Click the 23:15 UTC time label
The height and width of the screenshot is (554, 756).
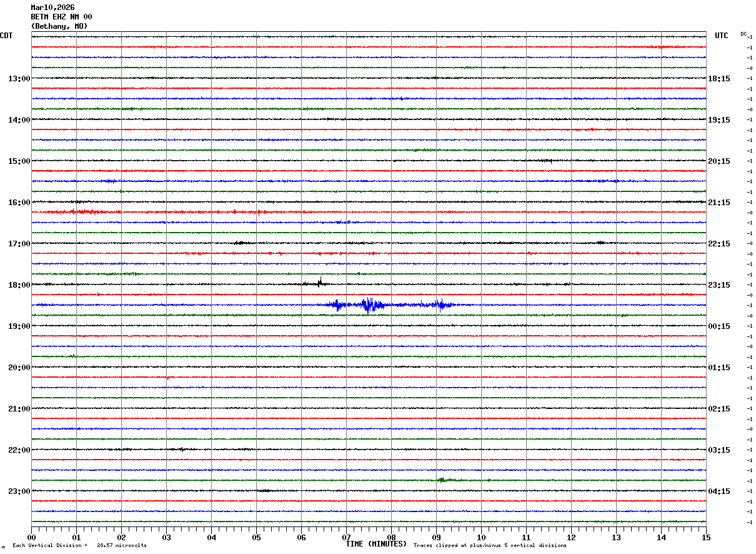pos(719,285)
